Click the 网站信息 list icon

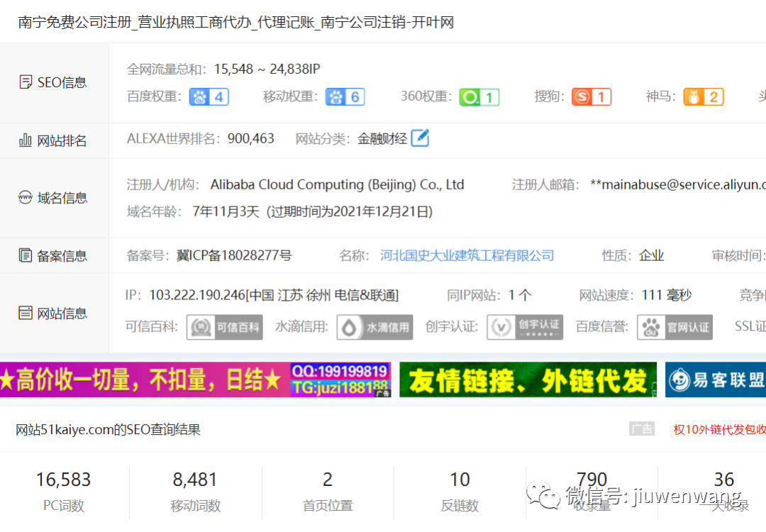[26, 313]
